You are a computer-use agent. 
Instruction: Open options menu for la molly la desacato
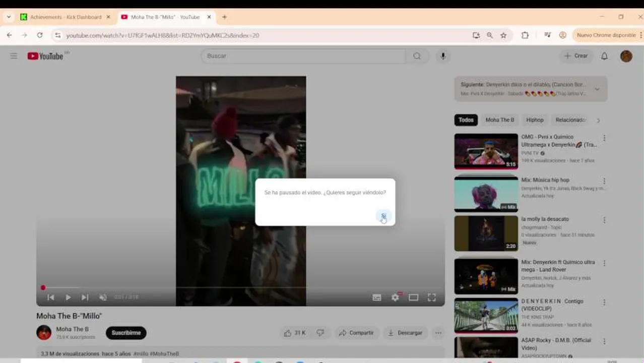click(604, 220)
